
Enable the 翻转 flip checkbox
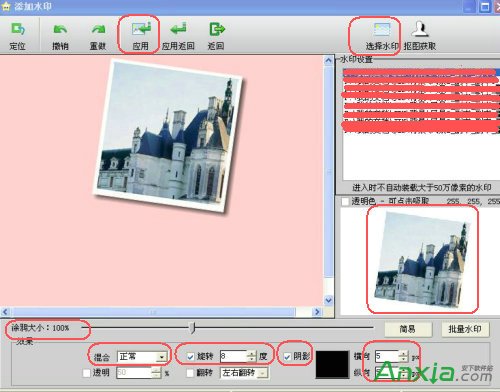coord(190,373)
